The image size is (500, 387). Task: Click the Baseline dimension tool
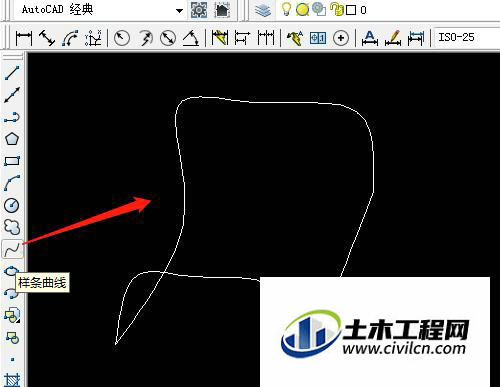point(242,37)
